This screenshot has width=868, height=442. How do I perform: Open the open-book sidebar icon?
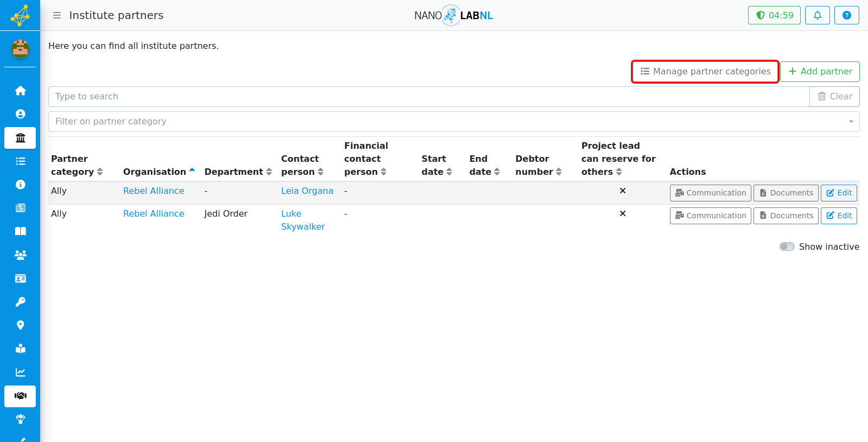(x=20, y=231)
